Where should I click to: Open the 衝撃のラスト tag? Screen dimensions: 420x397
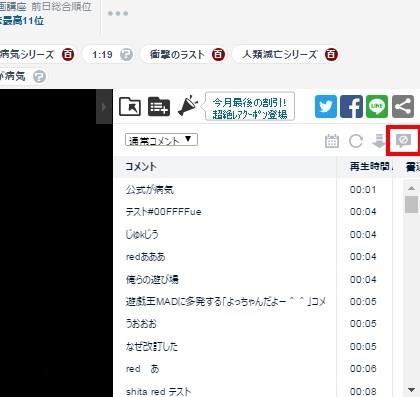[177, 54]
